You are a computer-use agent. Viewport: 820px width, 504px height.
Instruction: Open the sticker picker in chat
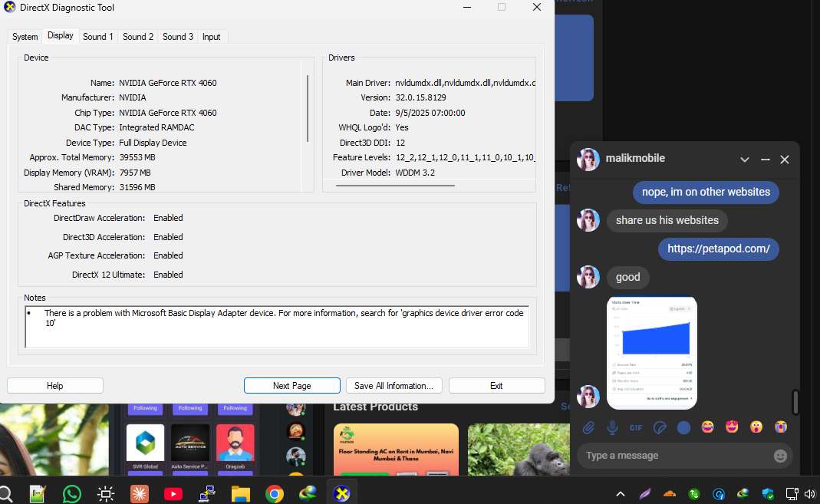[660, 427]
